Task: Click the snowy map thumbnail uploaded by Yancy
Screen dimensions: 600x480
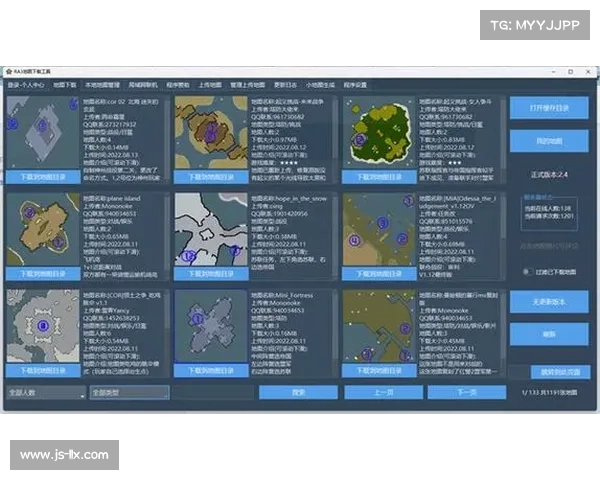Action: [43, 326]
